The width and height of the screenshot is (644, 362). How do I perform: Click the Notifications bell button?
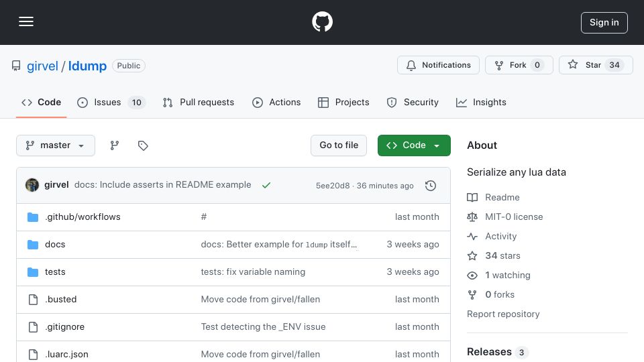coord(438,65)
